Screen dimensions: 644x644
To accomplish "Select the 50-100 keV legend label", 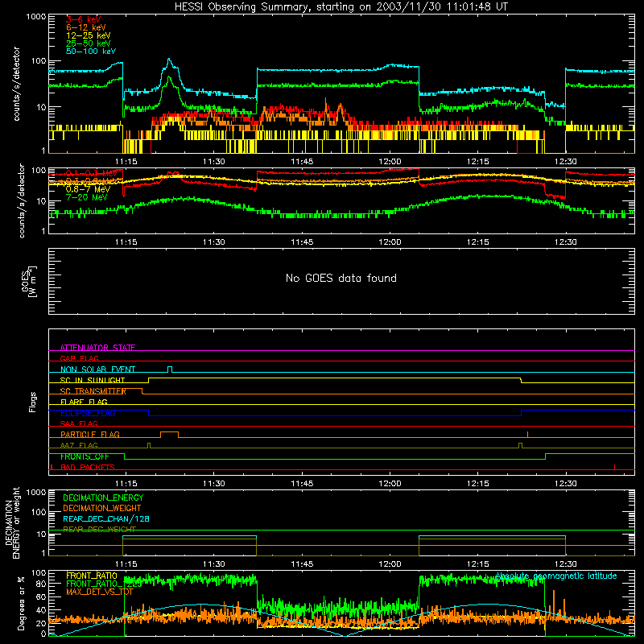I will click(91, 52).
